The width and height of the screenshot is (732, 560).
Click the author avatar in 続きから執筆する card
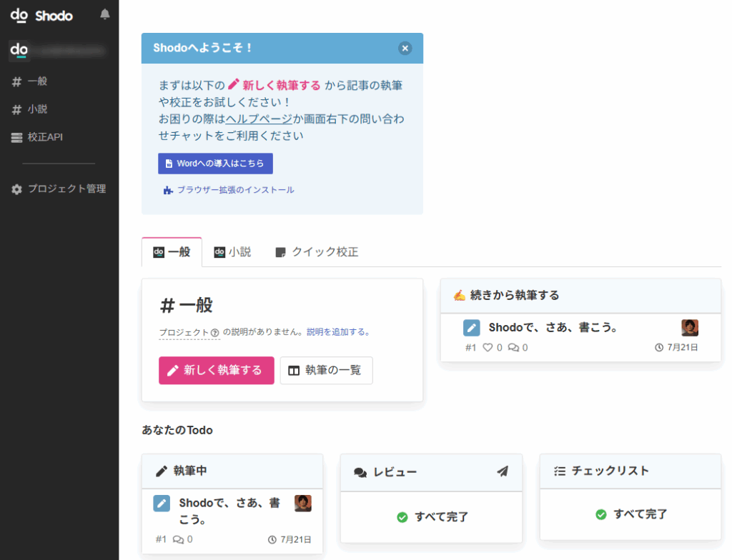coord(690,328)
